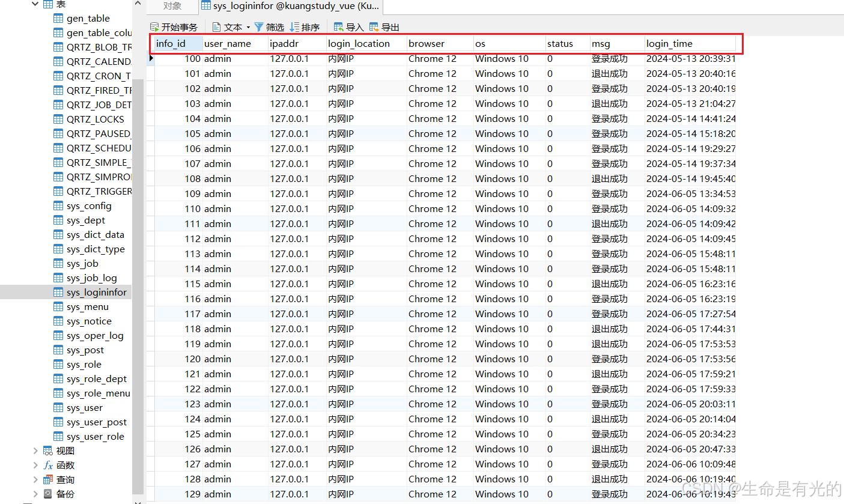Click the table icon beside sys_dict_data

coord(58,235)
